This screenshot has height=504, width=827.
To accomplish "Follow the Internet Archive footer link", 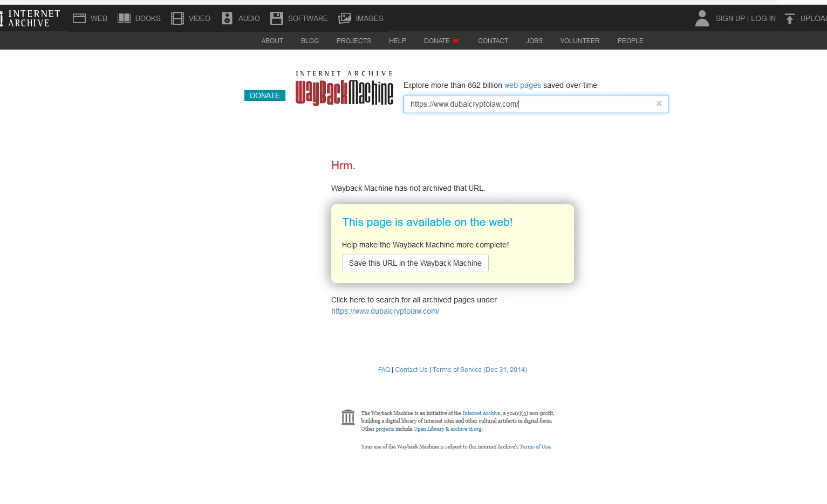I will pyautogui.click(x=481, y=413).
